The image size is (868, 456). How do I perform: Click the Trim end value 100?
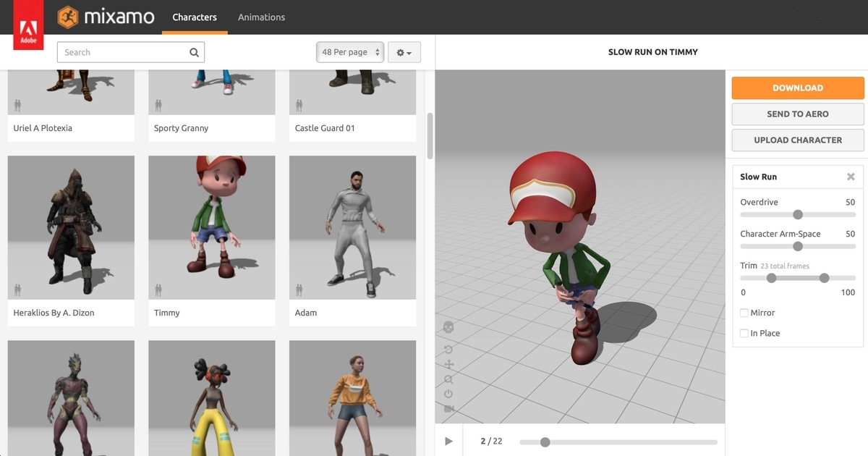click(x=848, y=292)
